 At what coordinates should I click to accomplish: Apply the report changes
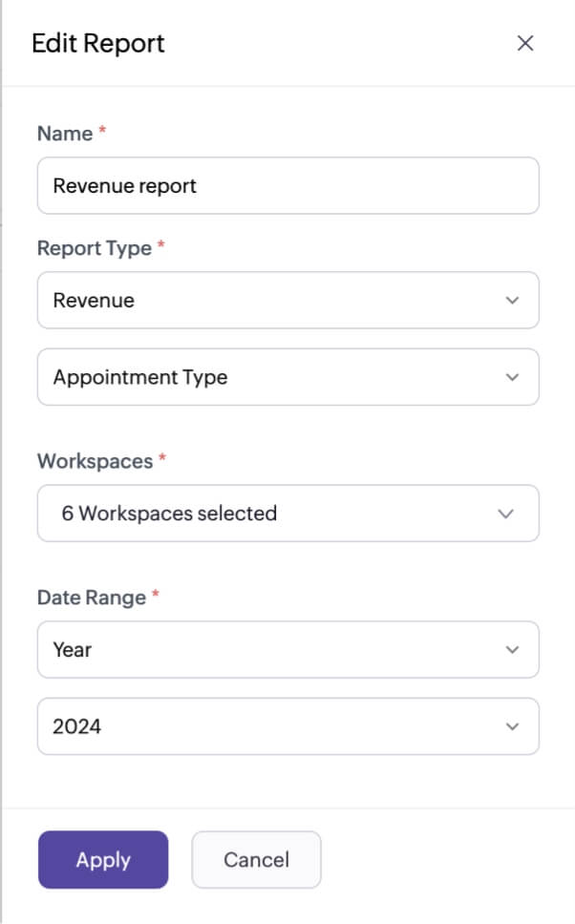pos(103,860)
